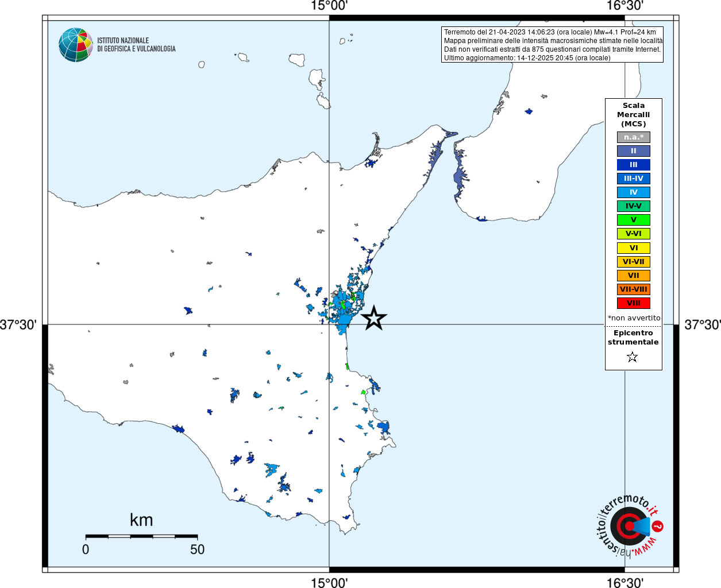
Task: Click the star symbol in the legend
Action: [633, 357]
